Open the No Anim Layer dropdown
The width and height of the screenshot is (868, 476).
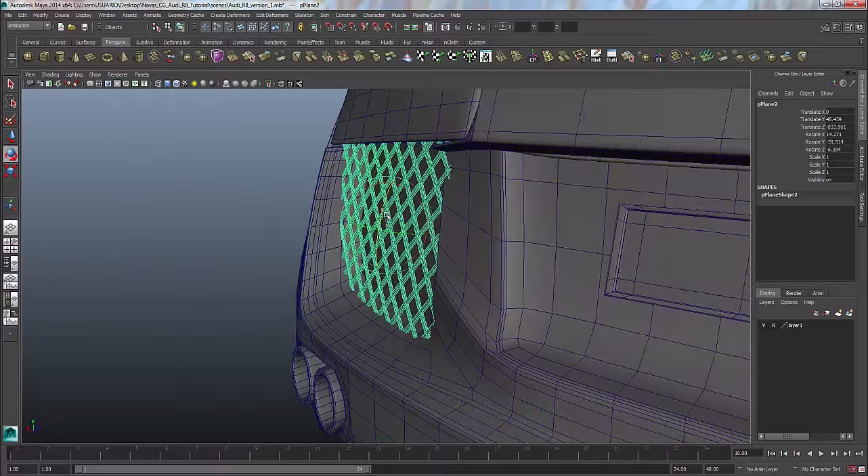pyautogui.click(x=762, y=469)
